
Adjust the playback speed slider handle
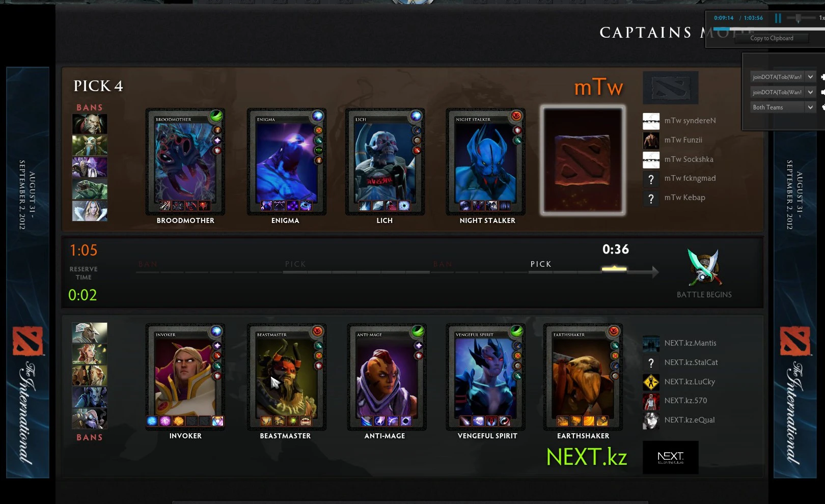point(798,18)
